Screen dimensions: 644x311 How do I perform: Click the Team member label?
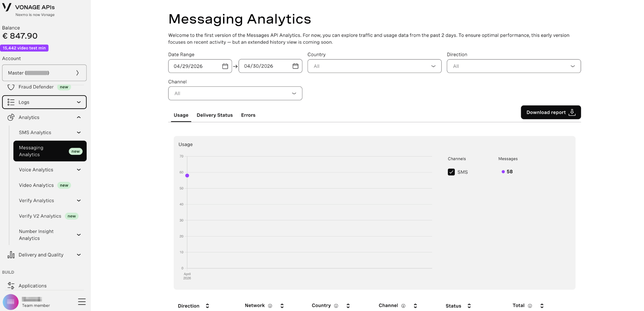[36, 306]
